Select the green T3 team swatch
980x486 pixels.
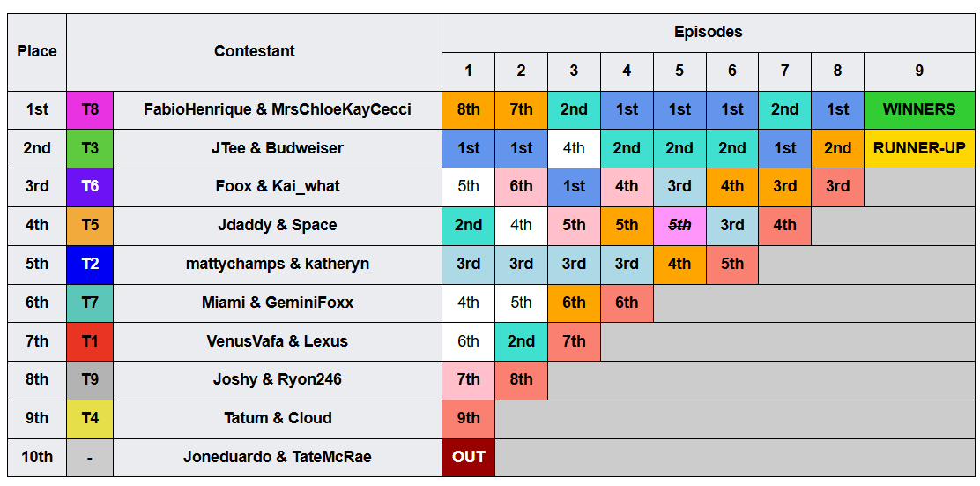(90, 148)
